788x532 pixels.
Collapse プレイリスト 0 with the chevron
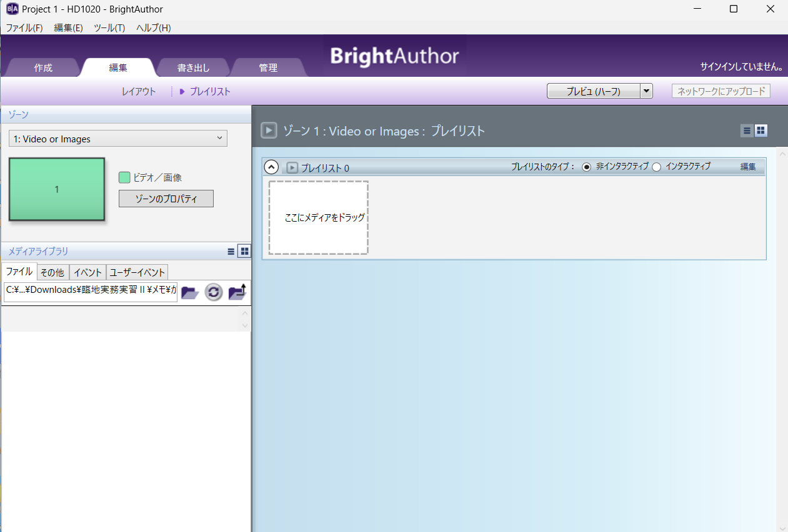(x=271, y=167)
